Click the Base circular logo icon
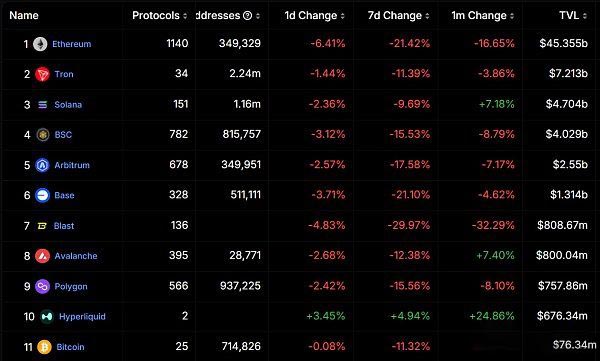This screenshot has height=361, width=600. (x=42, y=195)
